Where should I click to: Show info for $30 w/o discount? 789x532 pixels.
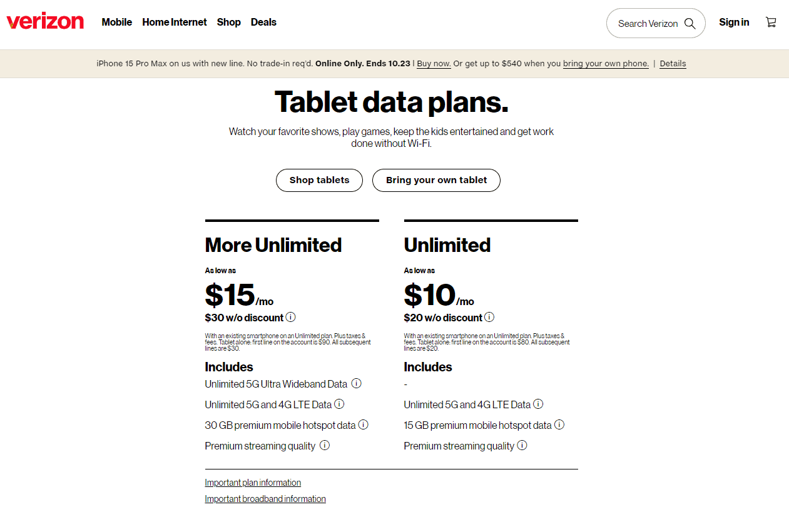[x=291, y=317]
